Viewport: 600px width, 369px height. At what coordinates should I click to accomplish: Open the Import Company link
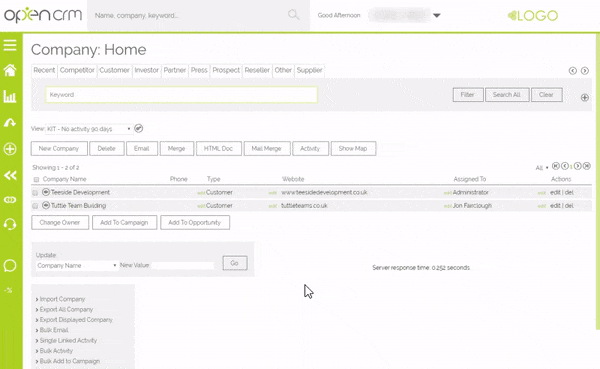tap(62, 299)
